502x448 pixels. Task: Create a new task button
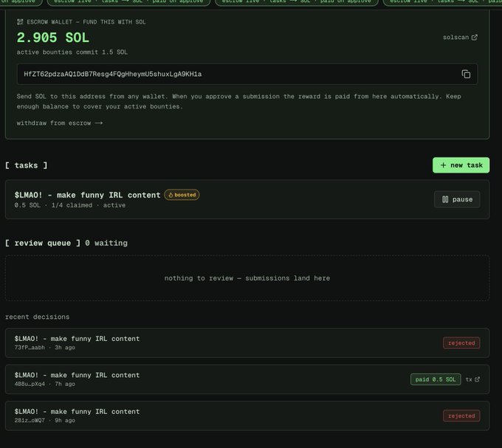click(461, 165)
